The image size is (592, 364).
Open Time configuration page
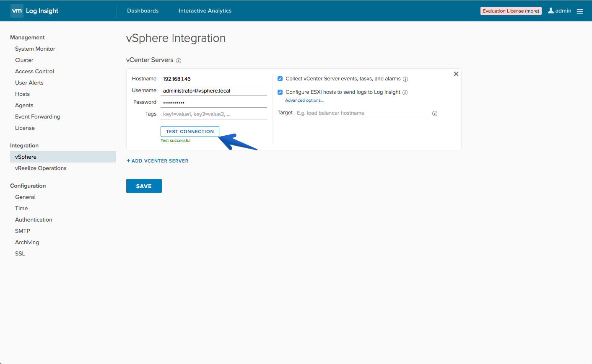21,209
